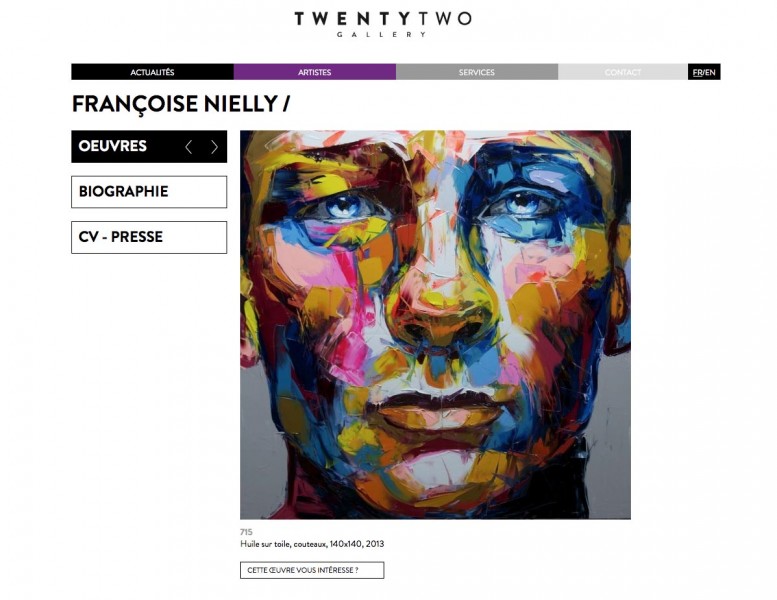This screenshot has width=777, height=600.
Task: Go to the Services section
Action: 477,72
